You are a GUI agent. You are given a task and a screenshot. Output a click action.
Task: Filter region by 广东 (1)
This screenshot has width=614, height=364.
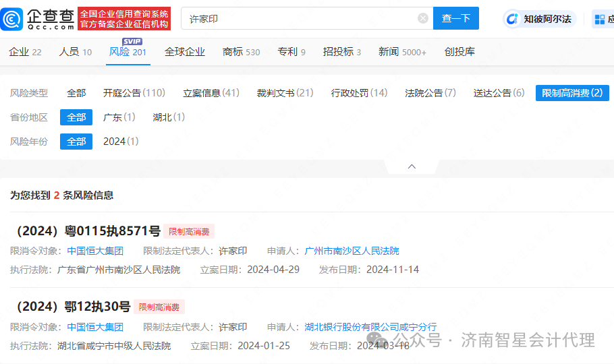click(x=119, y=117)
